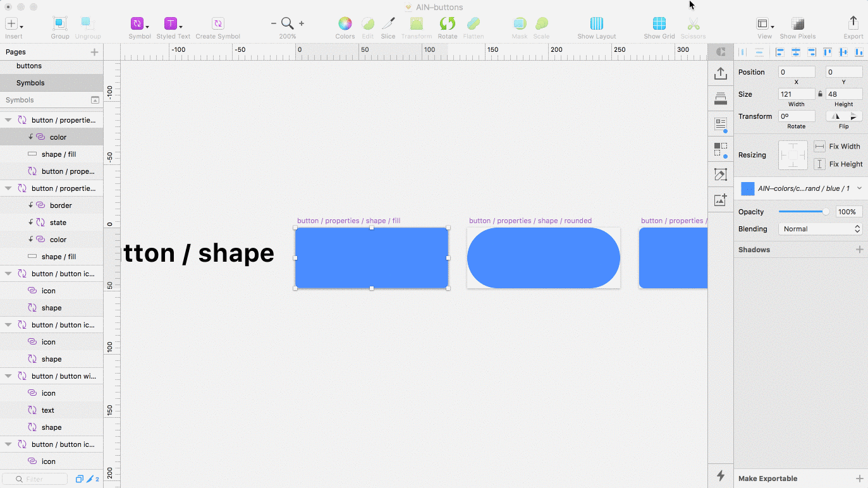This screenshot has width=868, height=488.
Task: Click symbol title button / properties / shape / rounded
Action: 530,221
